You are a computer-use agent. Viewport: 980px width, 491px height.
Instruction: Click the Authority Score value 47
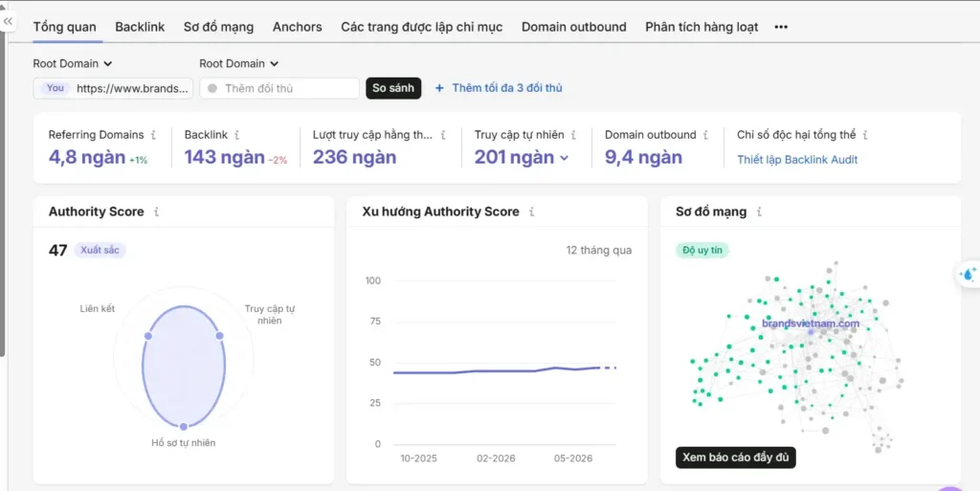point(58,251)
